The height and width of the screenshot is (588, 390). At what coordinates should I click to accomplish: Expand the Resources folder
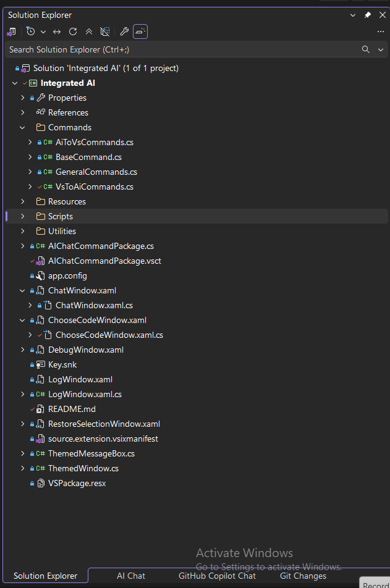click(22, 201)
